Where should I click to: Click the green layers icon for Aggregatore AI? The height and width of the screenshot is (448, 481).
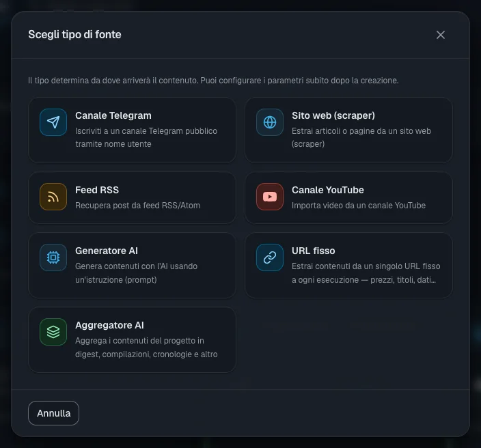[53, 332]
